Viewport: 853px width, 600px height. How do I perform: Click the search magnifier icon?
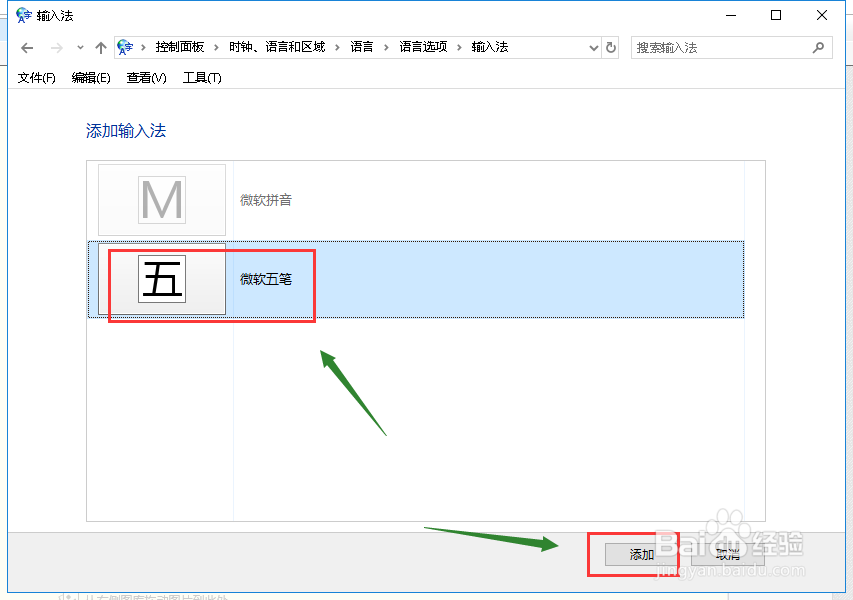(818, 47)
